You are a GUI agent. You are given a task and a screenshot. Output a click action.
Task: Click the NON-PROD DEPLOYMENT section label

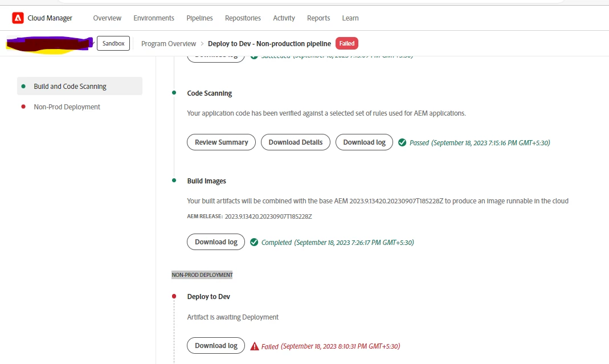[202, 275]
